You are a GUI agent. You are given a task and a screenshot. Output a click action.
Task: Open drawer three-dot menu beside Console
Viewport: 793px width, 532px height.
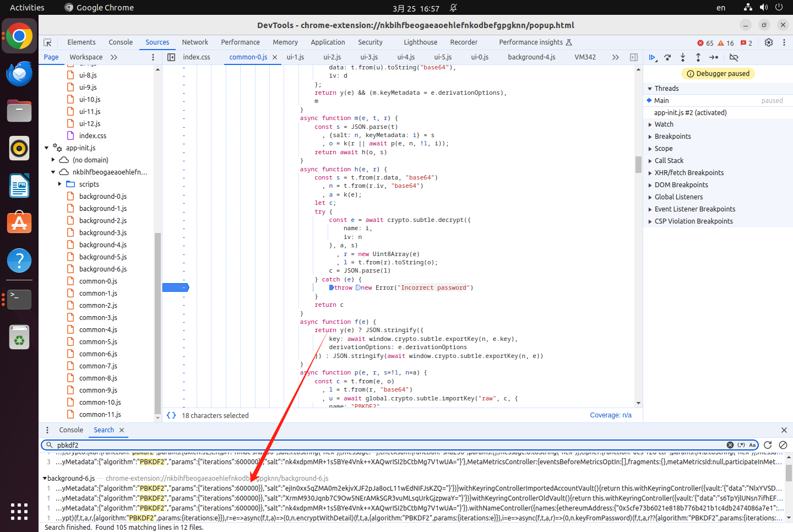[x=47, y=430]
